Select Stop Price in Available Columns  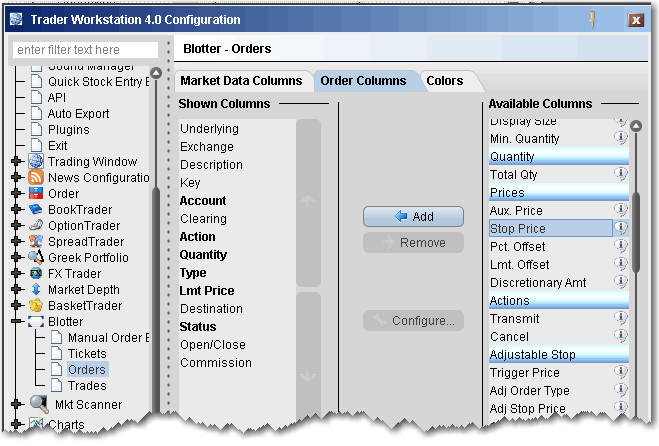tap(551, 228)
